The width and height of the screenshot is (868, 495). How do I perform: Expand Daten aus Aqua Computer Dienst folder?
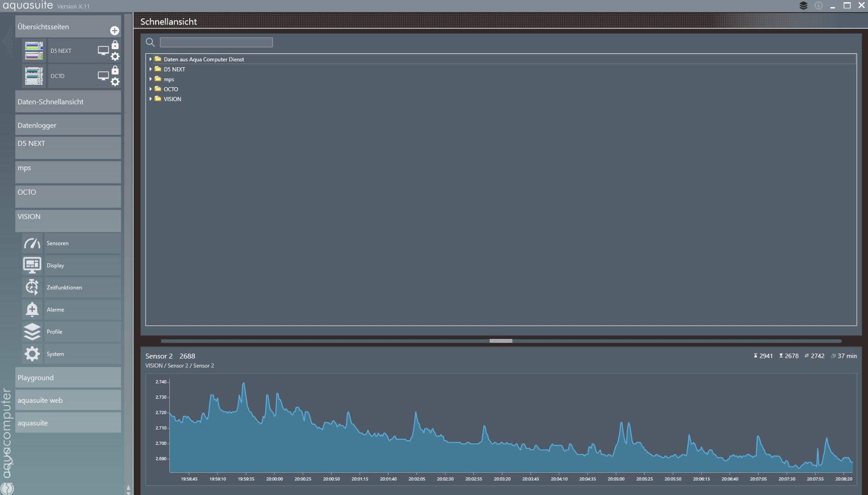(150, 59)
